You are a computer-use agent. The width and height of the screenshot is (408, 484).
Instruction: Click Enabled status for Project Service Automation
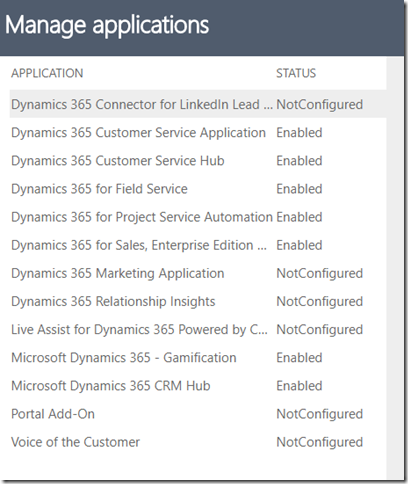[299, 217]
